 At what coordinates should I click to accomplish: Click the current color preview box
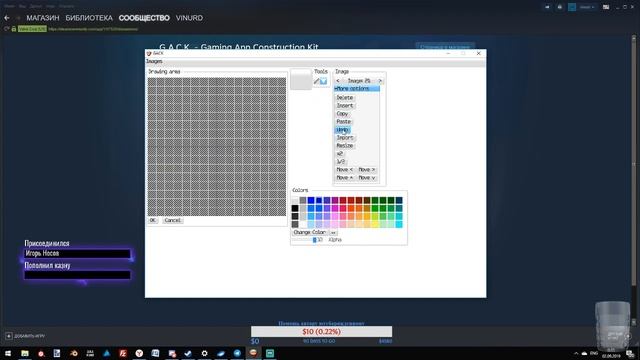coord(301,79)
